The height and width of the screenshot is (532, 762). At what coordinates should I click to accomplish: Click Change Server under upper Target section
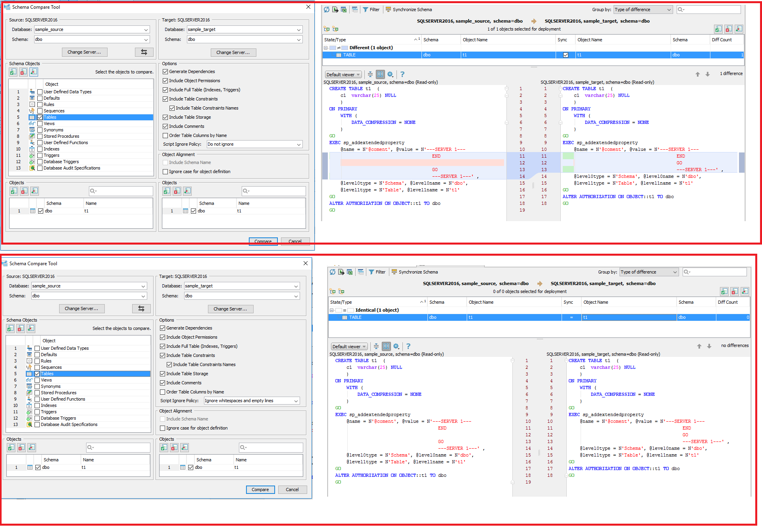click(233, 52)
